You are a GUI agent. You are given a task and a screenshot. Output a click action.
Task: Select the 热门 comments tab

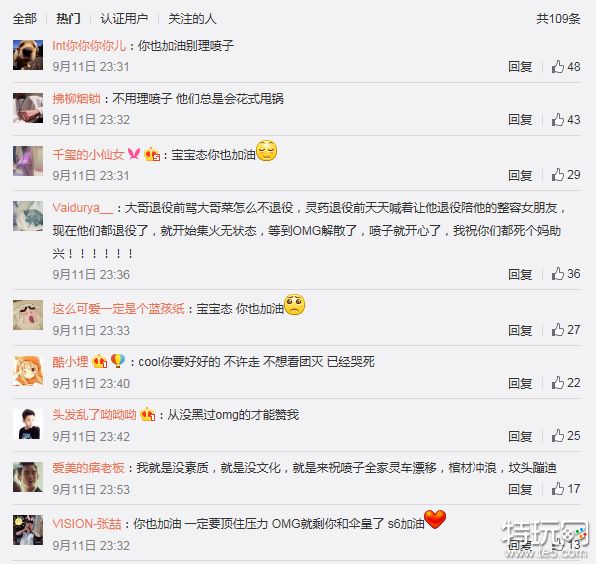68,19
